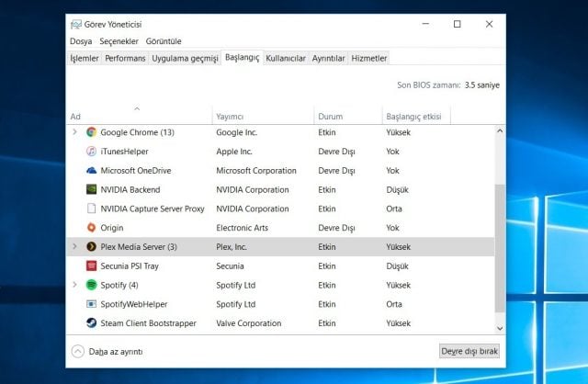Click the Görev Yöneticisi title bar icon
The height and width of the screenshot is (384, 588).
tap(75, 25)
